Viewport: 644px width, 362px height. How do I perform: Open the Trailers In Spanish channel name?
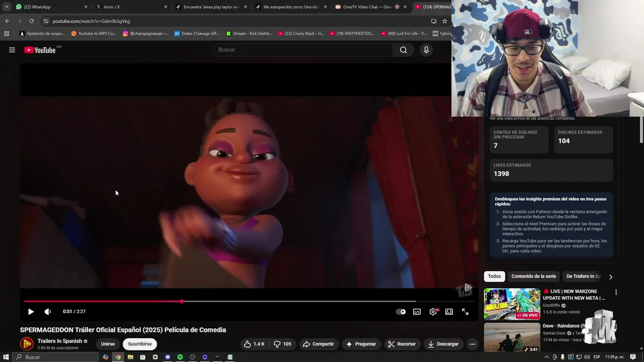pyautogui.click(x=59, y=341)
